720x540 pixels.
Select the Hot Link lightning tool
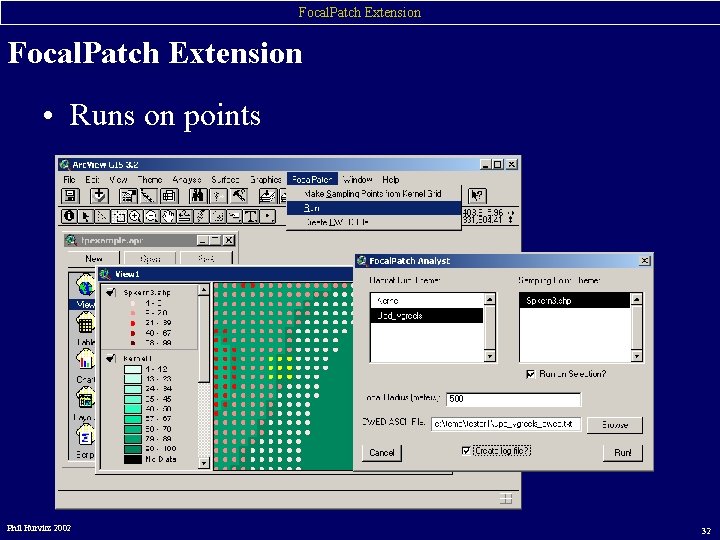(x=201, y=216)
